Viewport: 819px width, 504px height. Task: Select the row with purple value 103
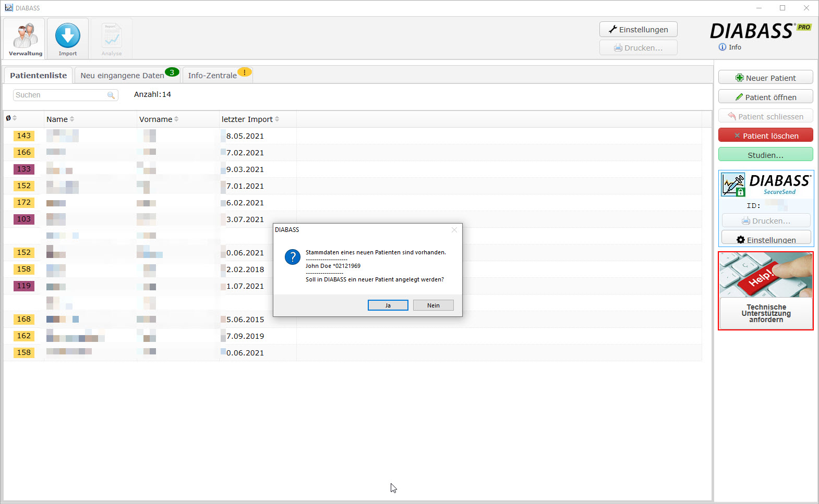point(353,219)
